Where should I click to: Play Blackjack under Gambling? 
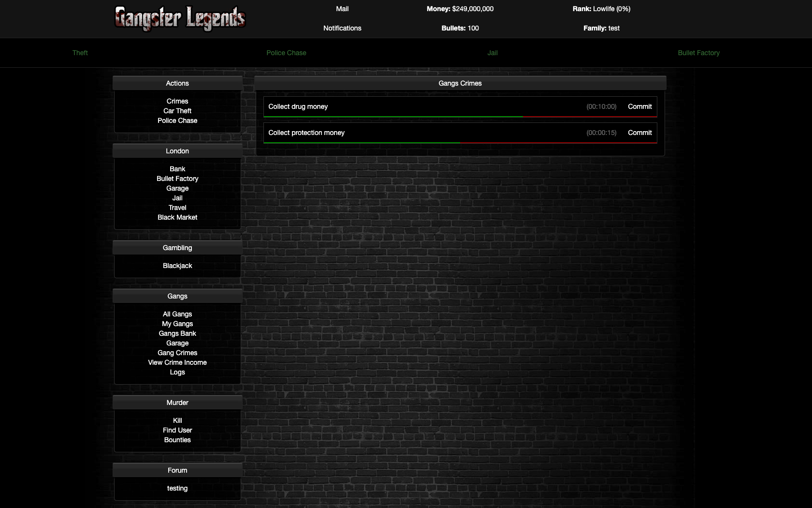point(177,266)
